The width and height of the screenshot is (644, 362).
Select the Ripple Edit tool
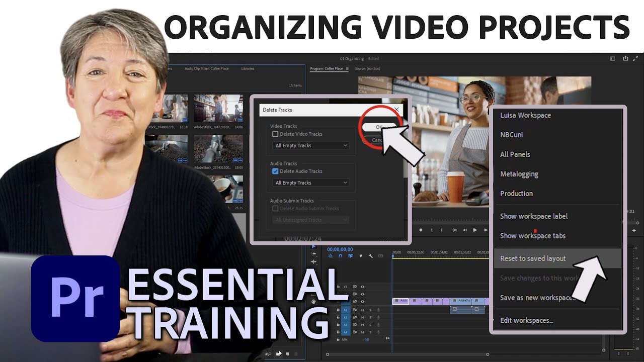(313, 261)
